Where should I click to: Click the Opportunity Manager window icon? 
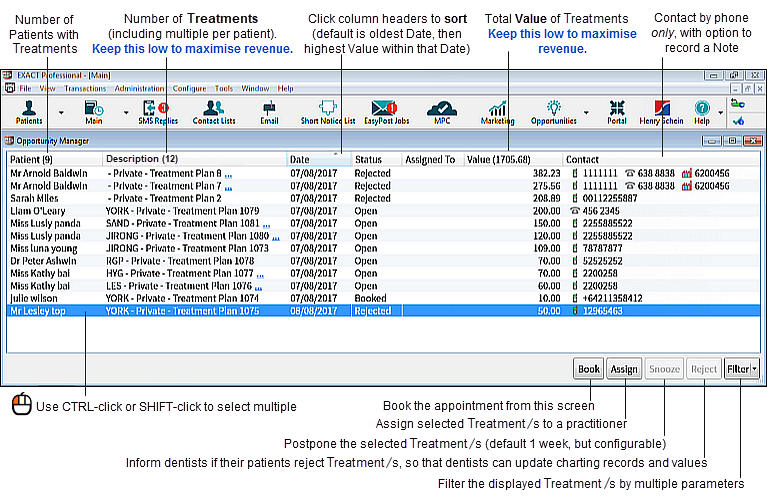coord(9,141)
